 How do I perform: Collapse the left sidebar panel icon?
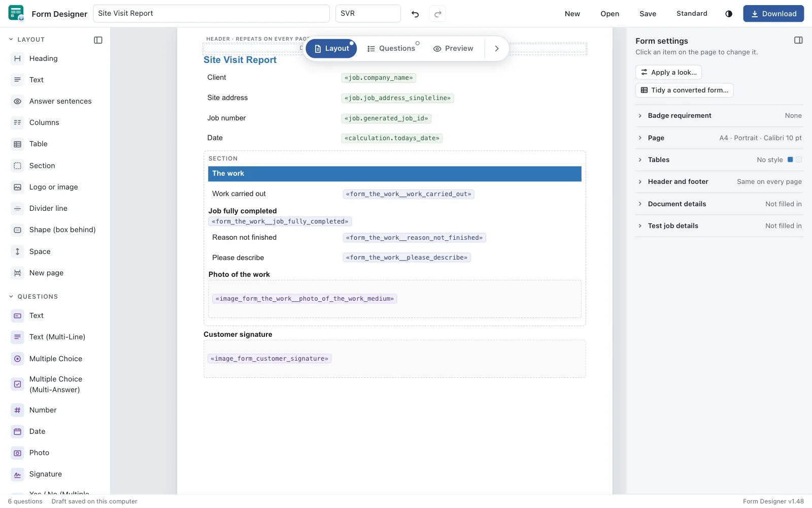(x=98, y=40)
